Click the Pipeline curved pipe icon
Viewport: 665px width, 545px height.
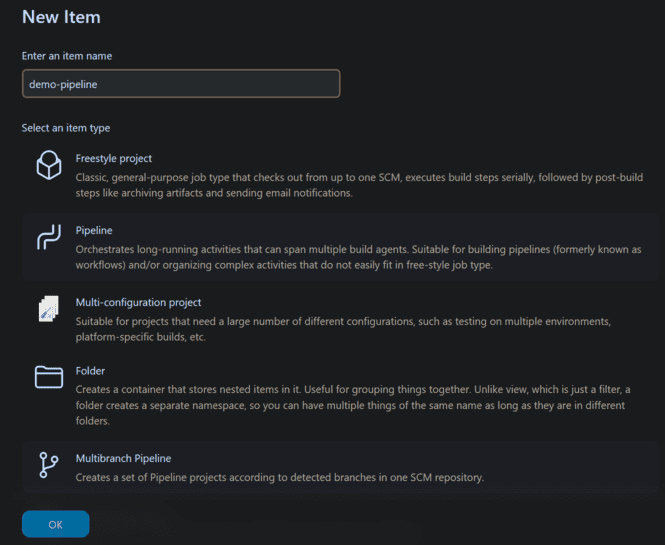click(49, 238)
